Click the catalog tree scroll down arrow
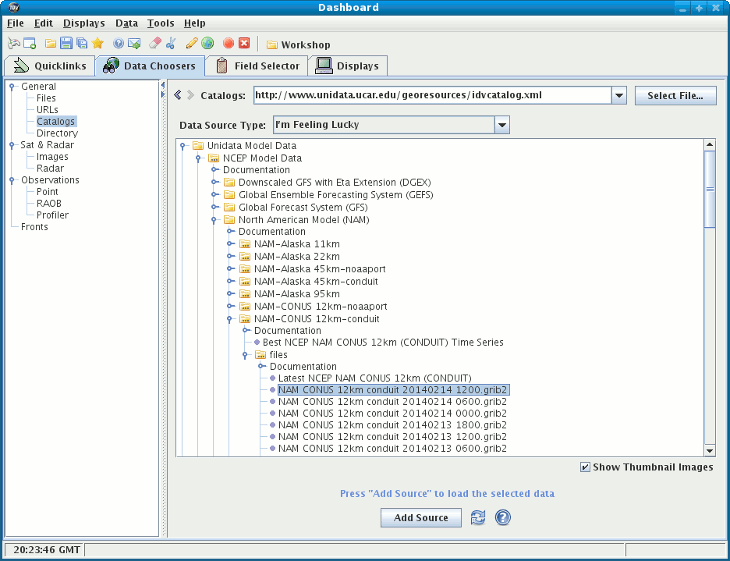 coord(710,449)
